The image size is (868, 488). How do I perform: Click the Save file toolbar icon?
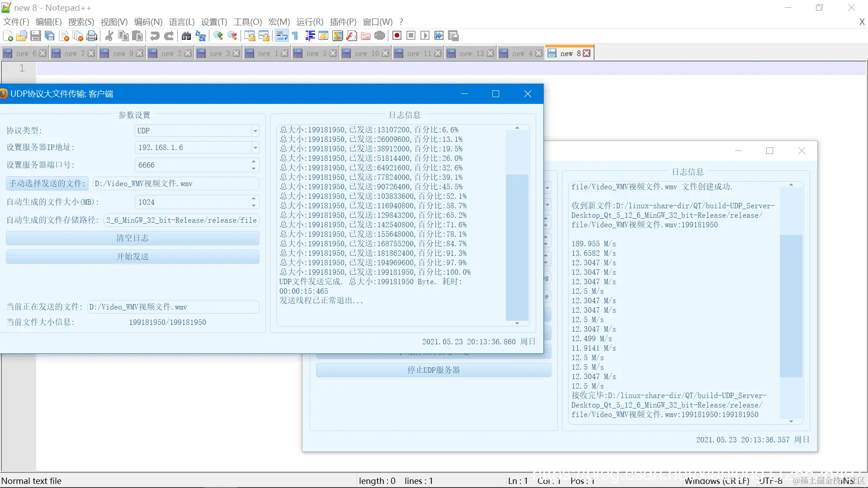36,36
